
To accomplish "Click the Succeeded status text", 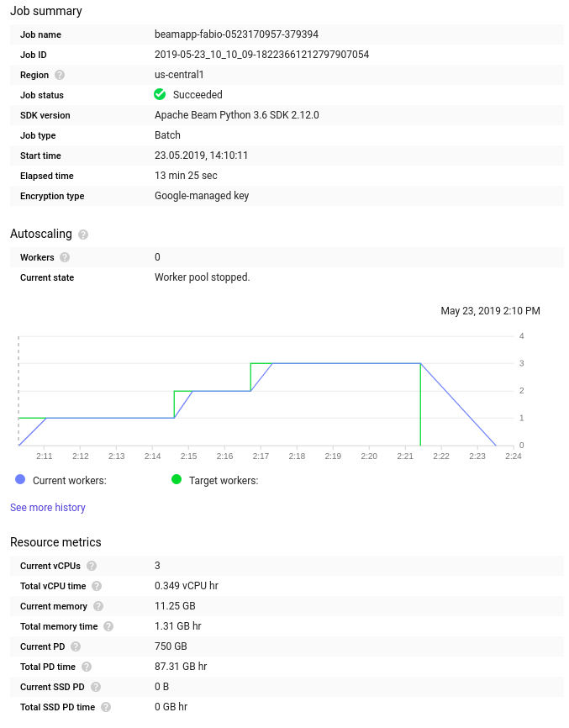I will click(x=198, y=95).
